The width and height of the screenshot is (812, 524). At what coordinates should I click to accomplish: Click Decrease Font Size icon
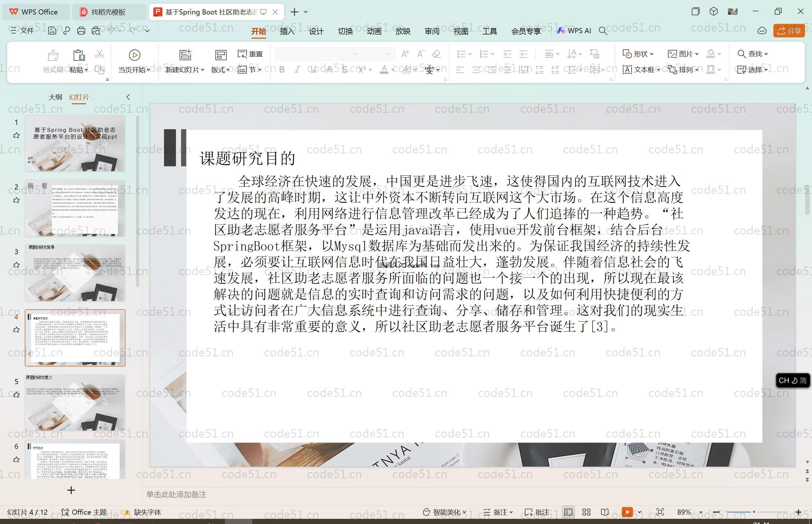[421, 54]
